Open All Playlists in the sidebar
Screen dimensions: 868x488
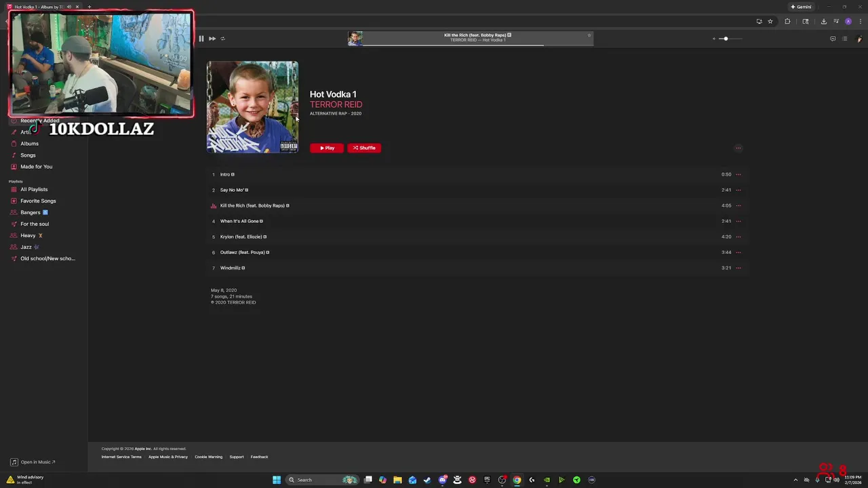coord(34,190)
